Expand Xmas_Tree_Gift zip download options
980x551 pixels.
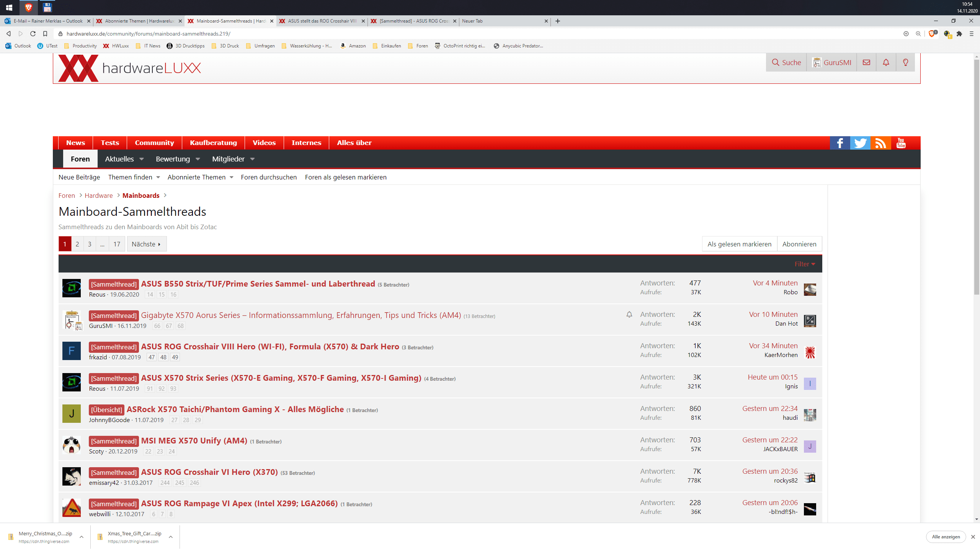[171, 537]
